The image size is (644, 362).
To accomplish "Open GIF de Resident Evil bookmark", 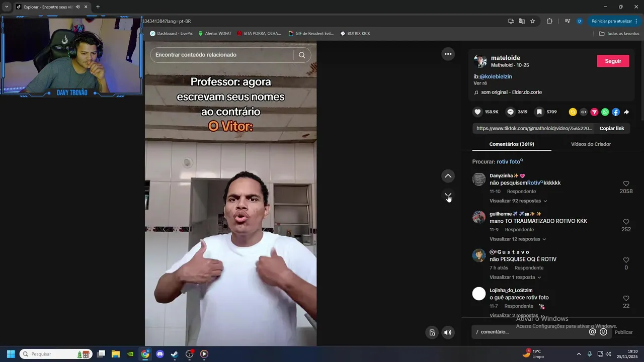I will point(311,34).
